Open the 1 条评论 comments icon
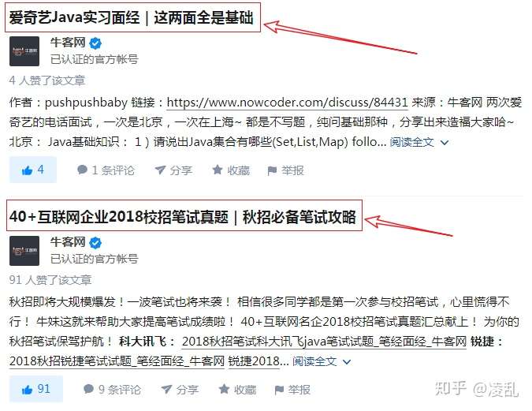The width and height of the screenshot is (532, 411). [82, 170]
